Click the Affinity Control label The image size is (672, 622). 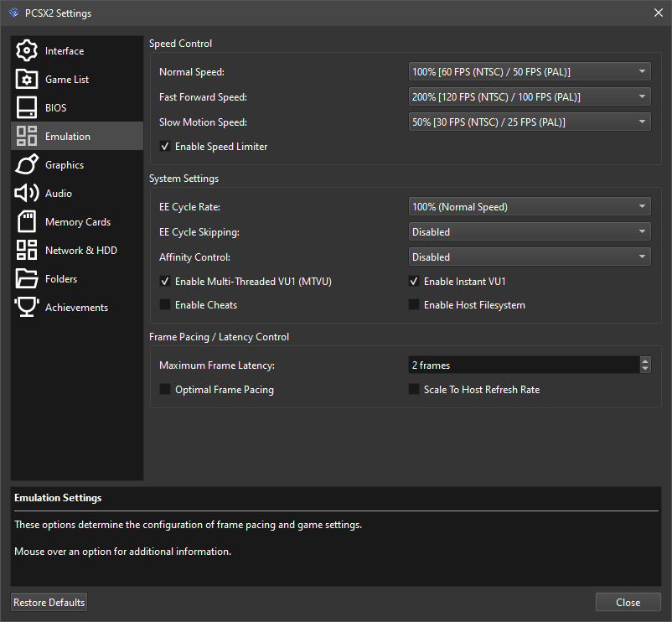click(x=194, y=257)
